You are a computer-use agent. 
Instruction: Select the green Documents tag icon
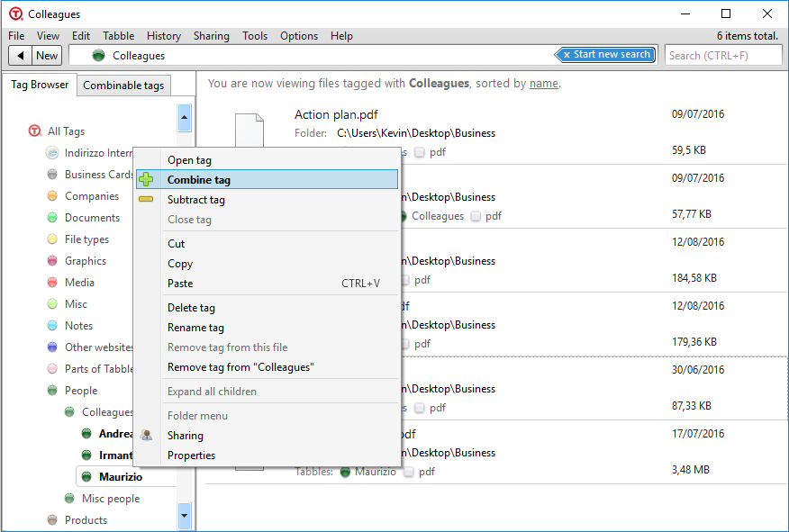pyautogui.click(x=52, y=218)
